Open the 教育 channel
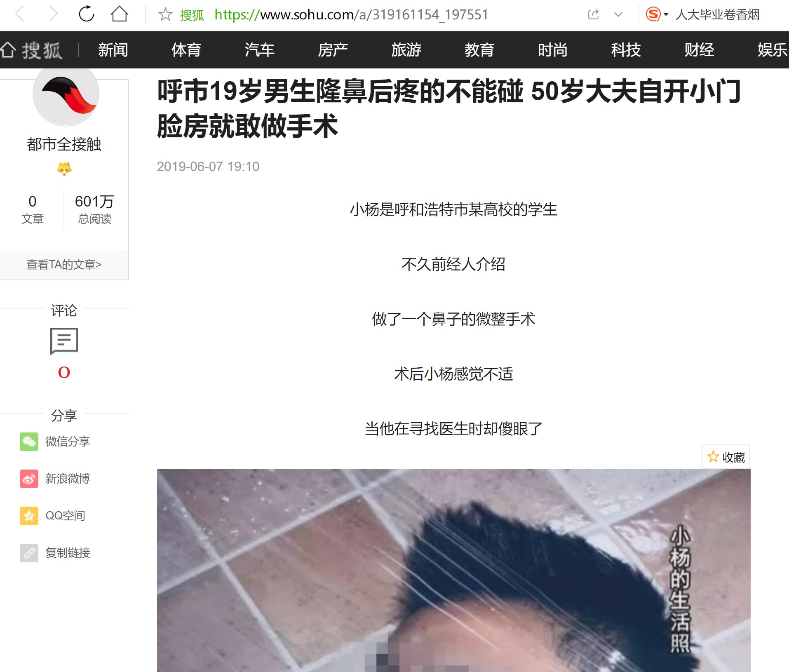This screenshot has width=789, height=672. click(479, 50)
